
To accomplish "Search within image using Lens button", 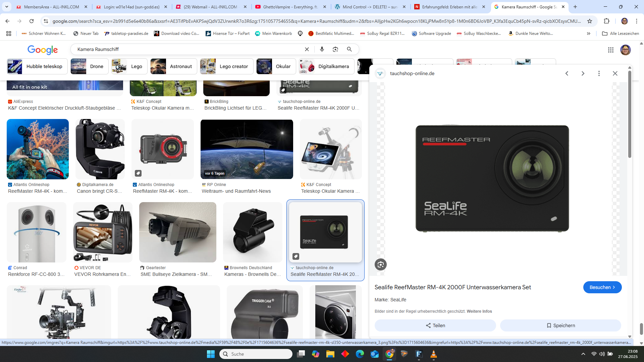I will [x=381, y=264].
